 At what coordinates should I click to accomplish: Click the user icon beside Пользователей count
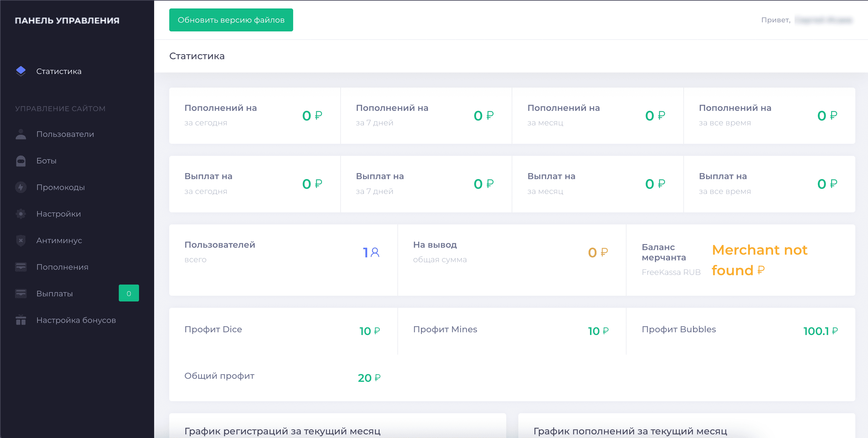click(x=375, y=252)
